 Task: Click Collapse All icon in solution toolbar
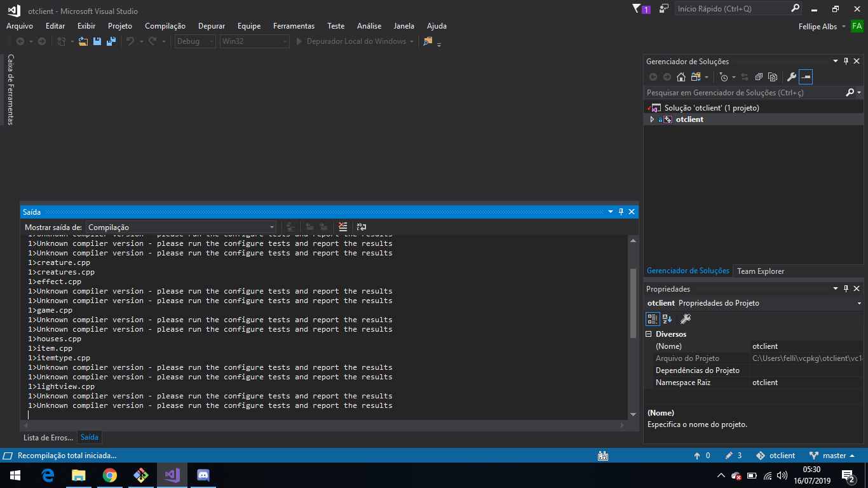[759, 77]
